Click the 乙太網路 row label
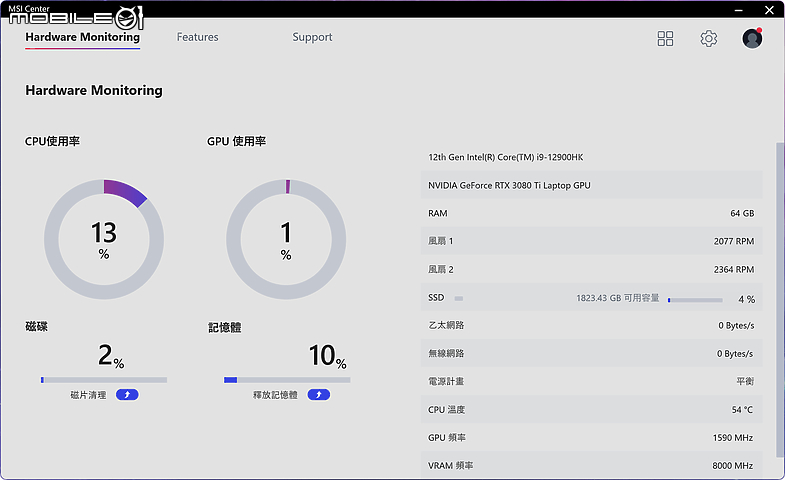Image resolution: width=785 pixels, height=480 pixels. pos(446,325)
